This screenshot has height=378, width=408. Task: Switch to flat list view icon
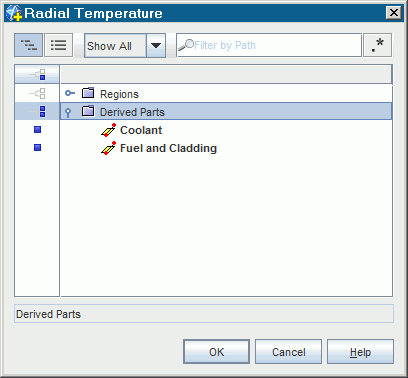(58, 45)
